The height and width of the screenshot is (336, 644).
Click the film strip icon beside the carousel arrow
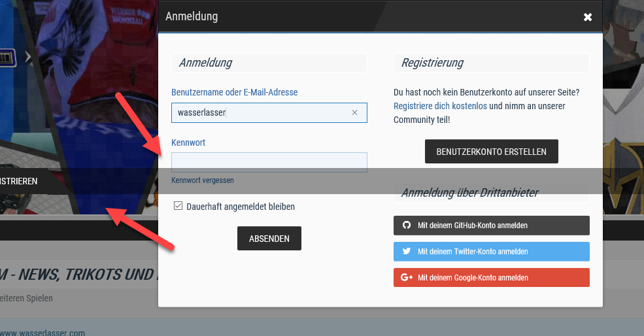tap(7, 57)
